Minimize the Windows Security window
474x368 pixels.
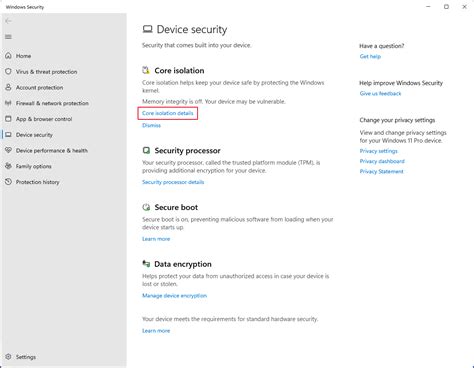click(x=428, y=7)
